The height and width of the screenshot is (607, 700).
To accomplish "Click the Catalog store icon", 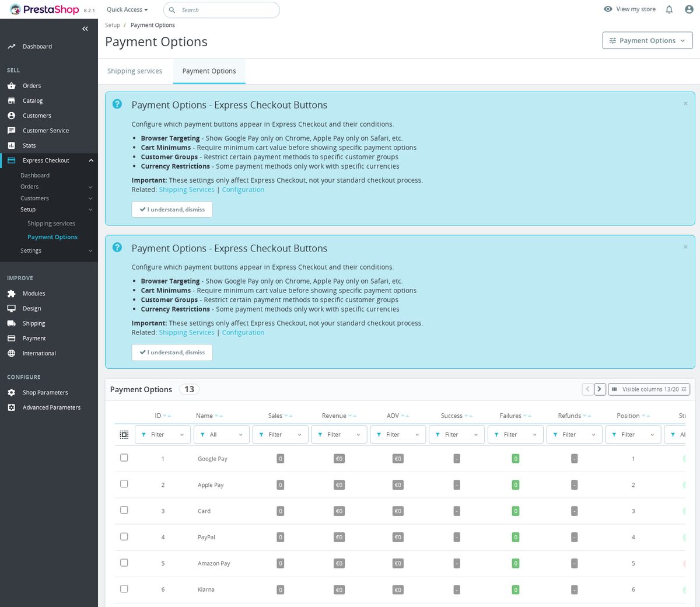I will [x=11, y=101].
